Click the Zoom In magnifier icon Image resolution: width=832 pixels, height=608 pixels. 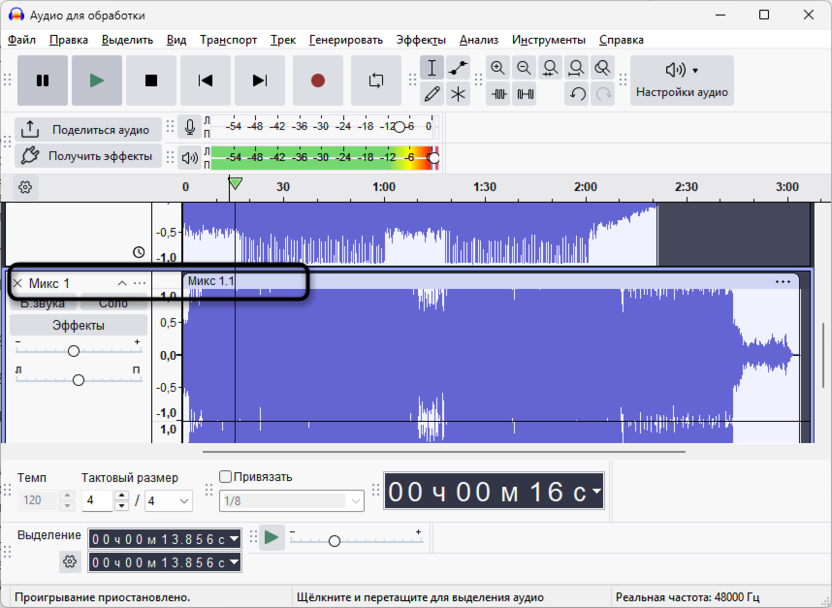tap(498, 68)
